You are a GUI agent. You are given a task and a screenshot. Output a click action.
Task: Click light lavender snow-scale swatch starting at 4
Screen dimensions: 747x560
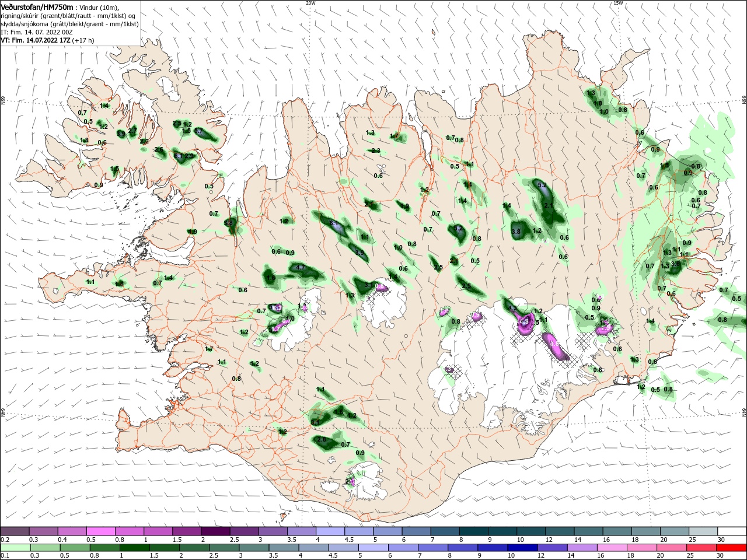[x=330, y=531]
